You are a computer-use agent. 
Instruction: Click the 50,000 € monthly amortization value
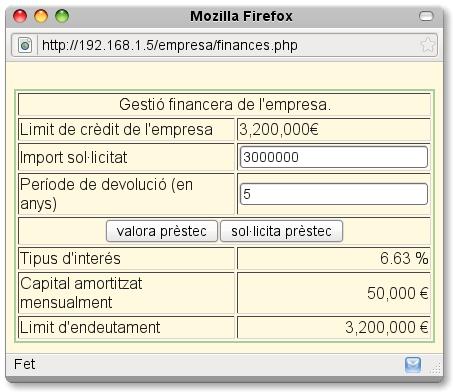click(398, 293)
